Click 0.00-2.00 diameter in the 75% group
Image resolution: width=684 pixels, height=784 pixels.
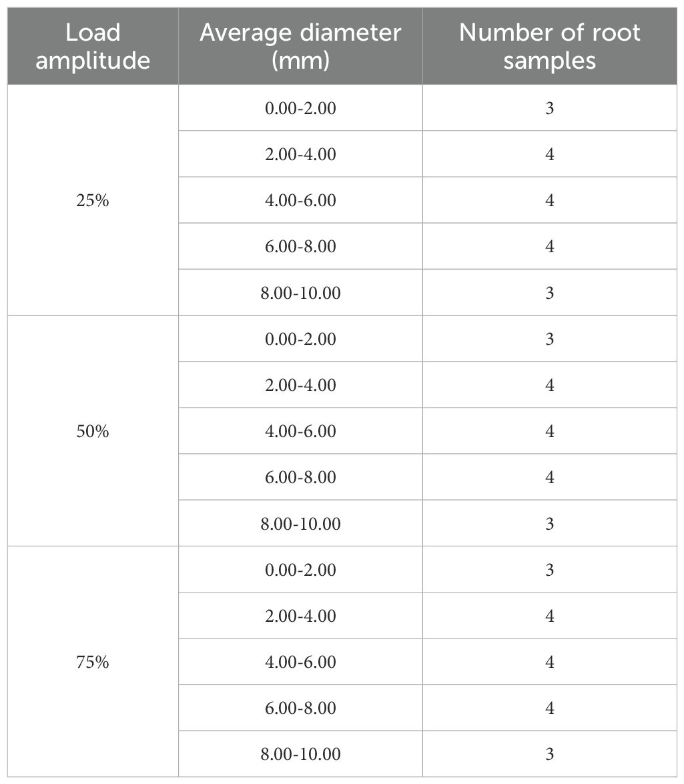(x=300, y=570)
